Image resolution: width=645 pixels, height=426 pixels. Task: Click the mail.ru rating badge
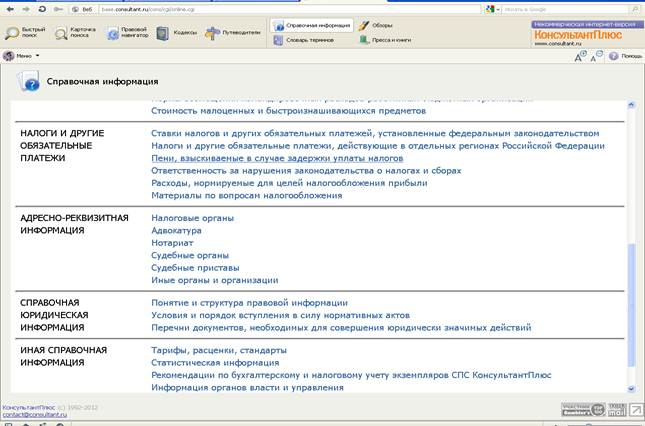(617, 410)
